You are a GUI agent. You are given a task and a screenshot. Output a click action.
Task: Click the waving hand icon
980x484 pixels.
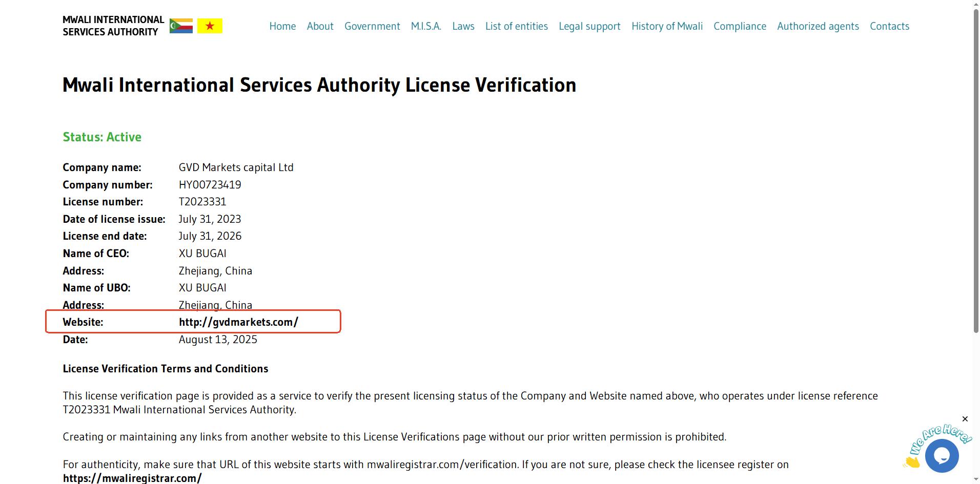pyautogui.click(x=912, y=461)
